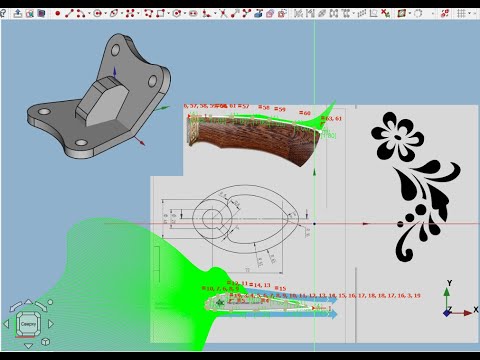Click the red X delete all geometry icon
This screenshot has width=480, height=360.
386,14
